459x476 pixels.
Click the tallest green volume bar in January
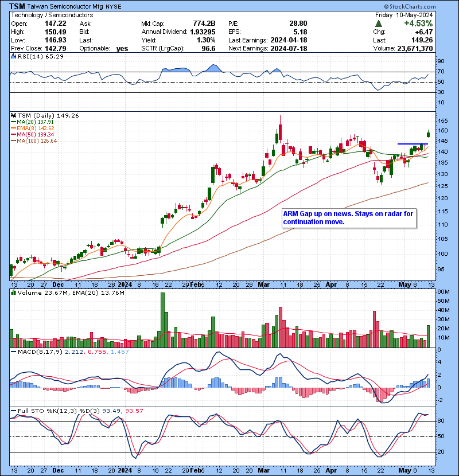[162, 320]
